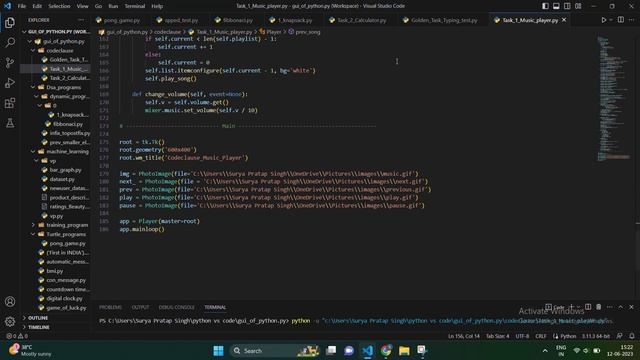
Task: Open Explorer views ellipsis menu
Action: 81,20
